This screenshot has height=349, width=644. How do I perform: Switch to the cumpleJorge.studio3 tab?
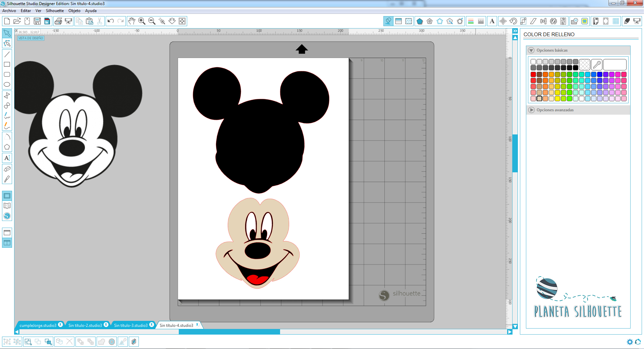38,325
